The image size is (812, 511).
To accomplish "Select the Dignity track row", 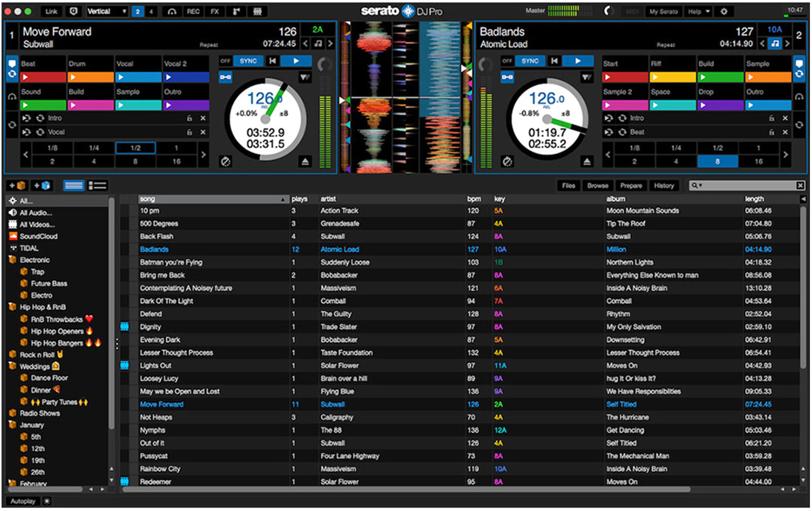I will (459, 327).
